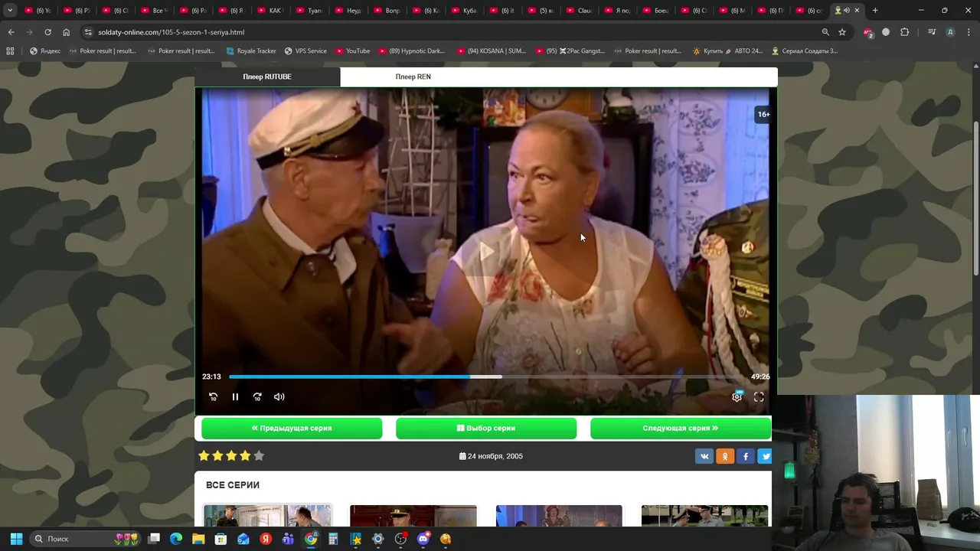The image size is (980, 551).
Task: Share on Facebook
Action: tap(746, 456)
